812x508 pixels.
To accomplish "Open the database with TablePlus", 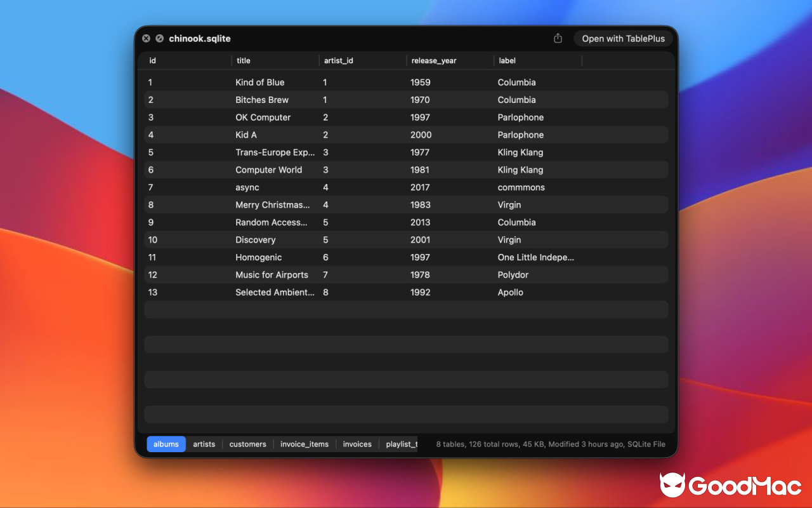I will point(623,38).
